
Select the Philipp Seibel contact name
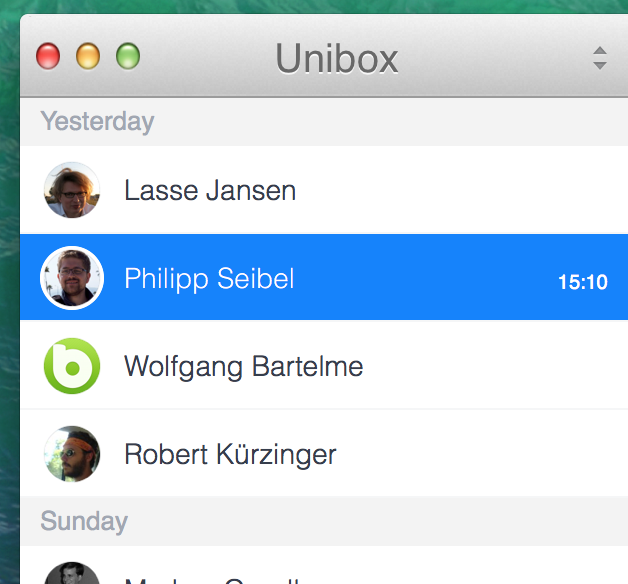tap(209, 278)
